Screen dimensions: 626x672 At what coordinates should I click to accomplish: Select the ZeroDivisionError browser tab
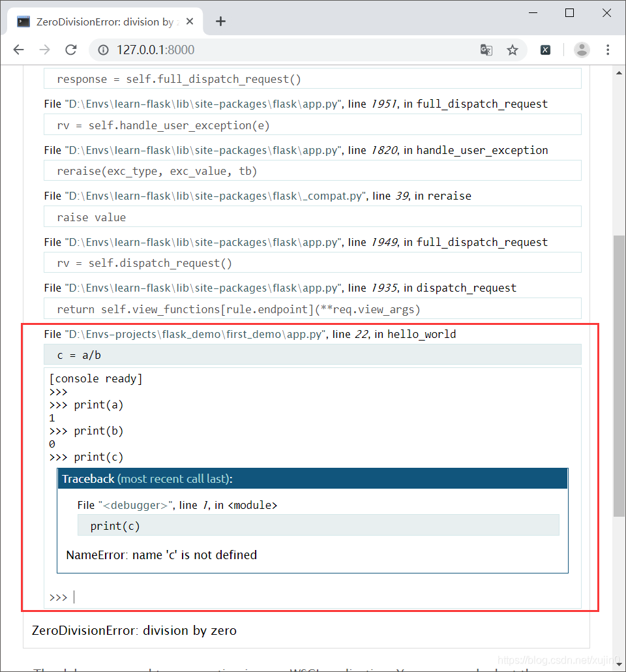click(x=105, y=22)
